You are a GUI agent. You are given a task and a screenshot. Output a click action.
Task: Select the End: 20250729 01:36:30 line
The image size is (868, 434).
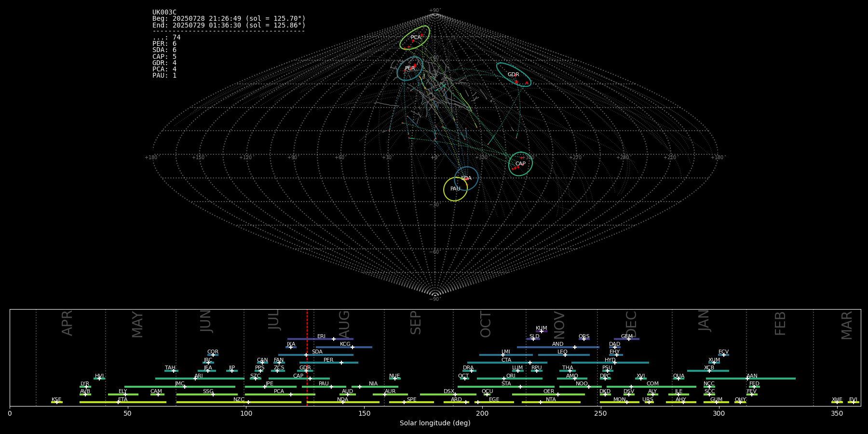(229, 25)
